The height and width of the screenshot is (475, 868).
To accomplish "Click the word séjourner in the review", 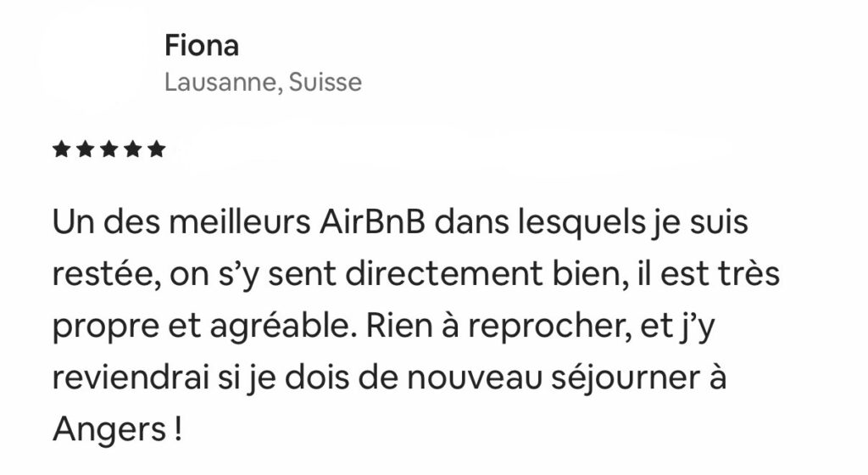I will (x=613, y=376).
